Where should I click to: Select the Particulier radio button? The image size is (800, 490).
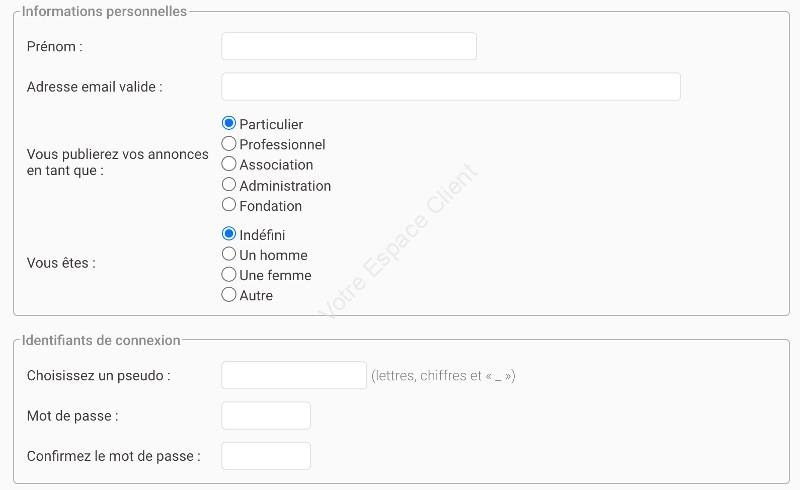229,123
